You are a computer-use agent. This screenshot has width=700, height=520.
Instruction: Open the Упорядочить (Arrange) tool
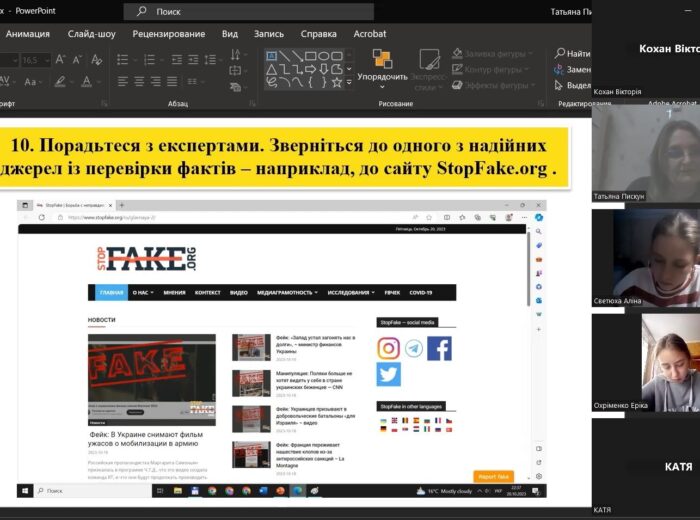tap(382, 67)
